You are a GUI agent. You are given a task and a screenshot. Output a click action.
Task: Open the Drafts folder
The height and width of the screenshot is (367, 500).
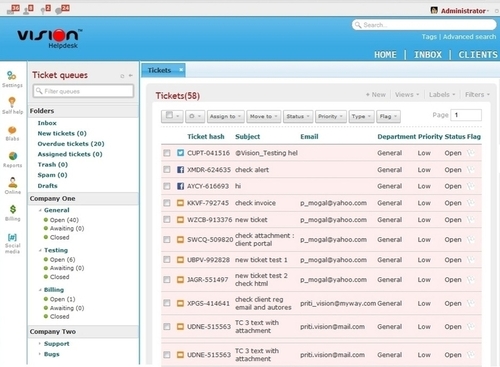click(47, 186)
